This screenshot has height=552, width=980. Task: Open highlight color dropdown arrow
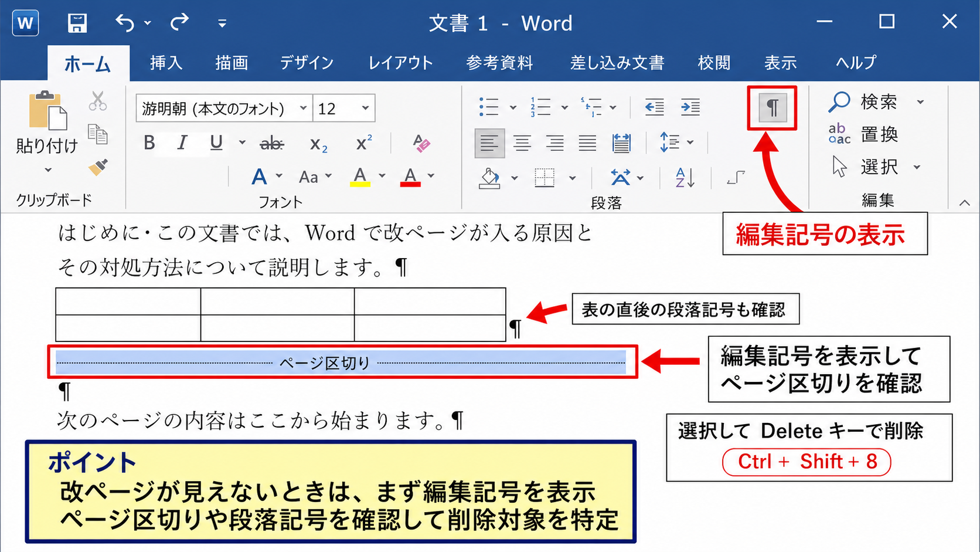tap(382, 176)
